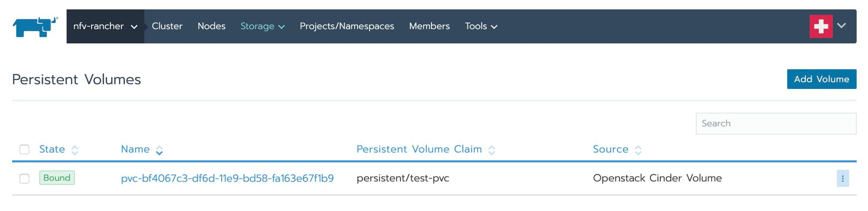
Task: Open the row actions three-dot menu
Action: click(x=842, y=179)
